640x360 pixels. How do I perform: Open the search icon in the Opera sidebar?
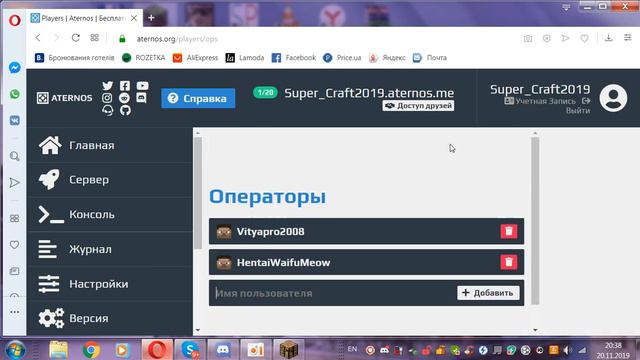click(x=15, y=156)
